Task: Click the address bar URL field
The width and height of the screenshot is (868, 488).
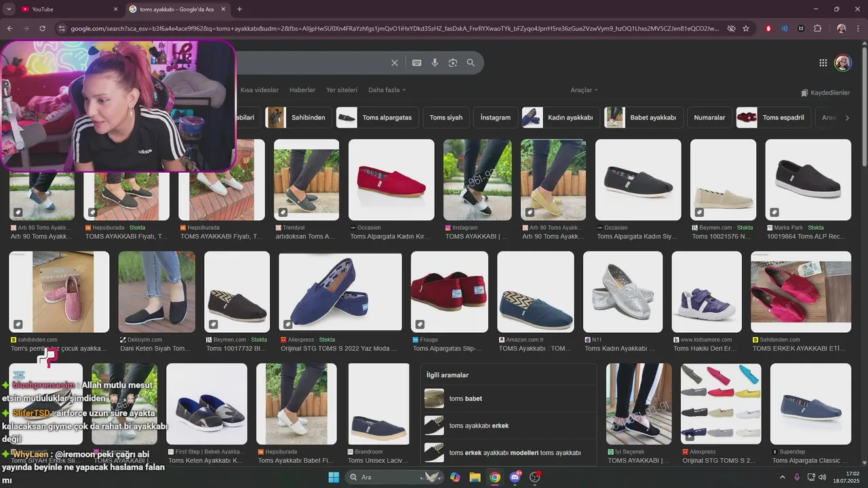Action: [393, 28]
